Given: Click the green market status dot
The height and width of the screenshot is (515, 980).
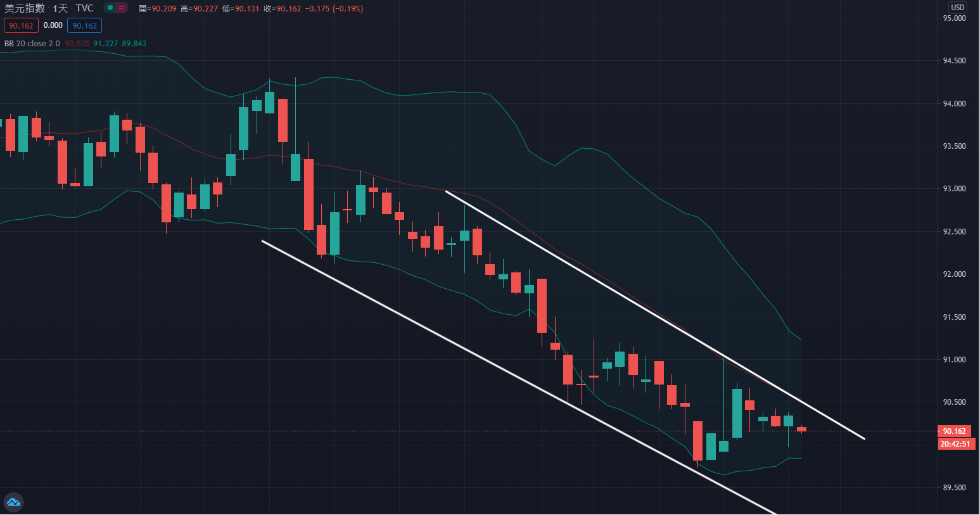Looking at the screenshot, I should click(x=110, y=8).
